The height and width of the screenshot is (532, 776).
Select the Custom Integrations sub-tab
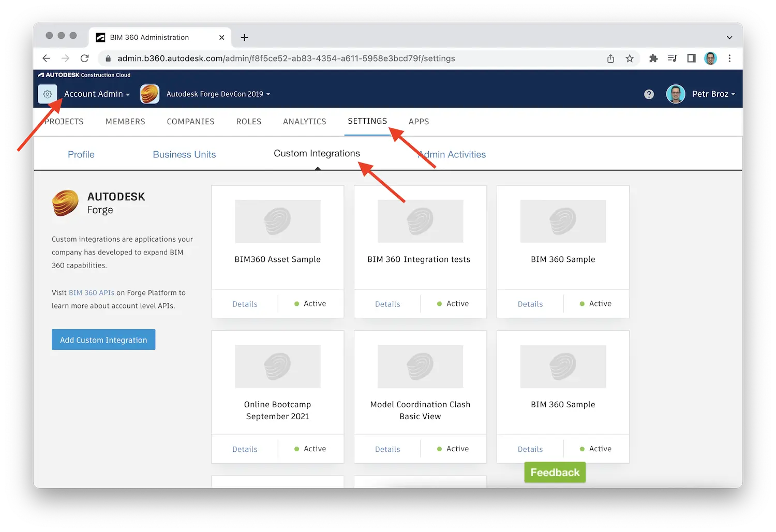click(x=317, y=153)
